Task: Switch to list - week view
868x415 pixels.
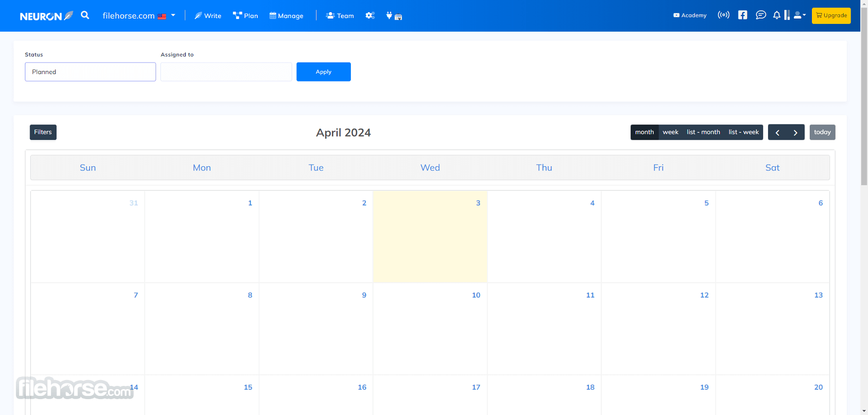Action: pos(743,132)
